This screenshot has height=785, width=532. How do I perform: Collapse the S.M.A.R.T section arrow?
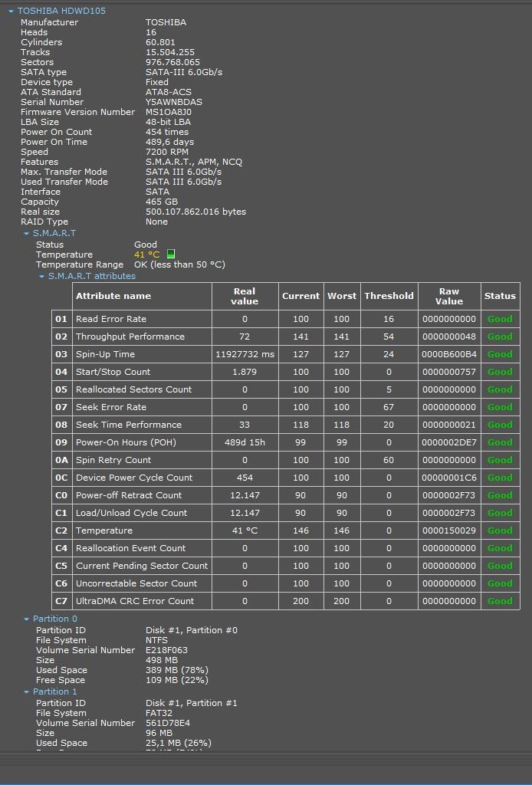(x=27, y=233)
